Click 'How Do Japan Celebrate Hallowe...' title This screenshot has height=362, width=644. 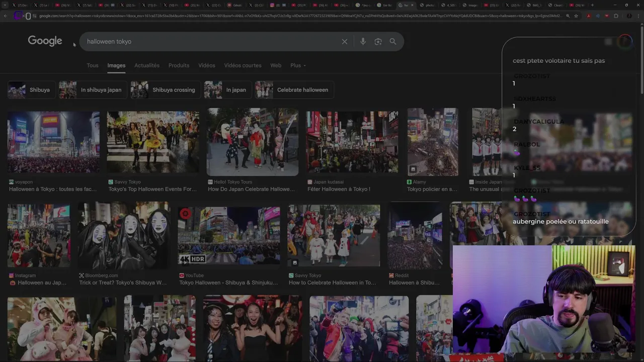coord(252,189)
